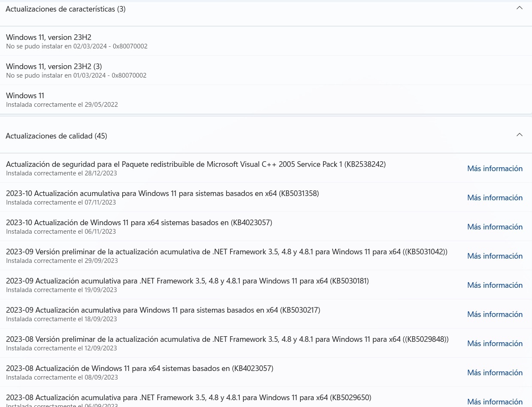Click the Instalada correctamente el 28/12/2023 text
The image size is (532, 407).
click(61, 173)
